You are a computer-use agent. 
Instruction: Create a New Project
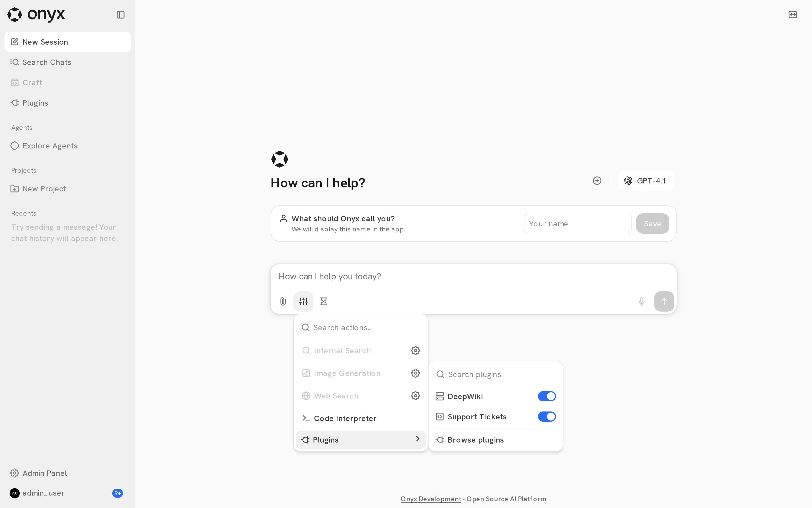pos(67,189)
